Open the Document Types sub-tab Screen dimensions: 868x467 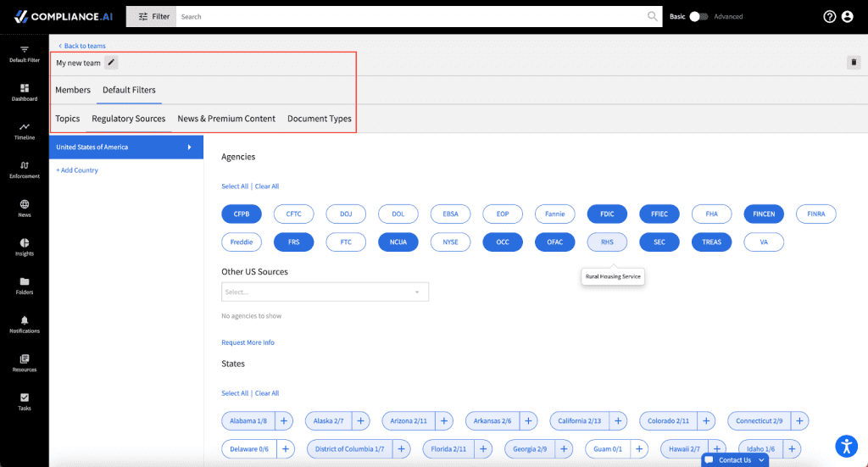(x=320, y=119)
